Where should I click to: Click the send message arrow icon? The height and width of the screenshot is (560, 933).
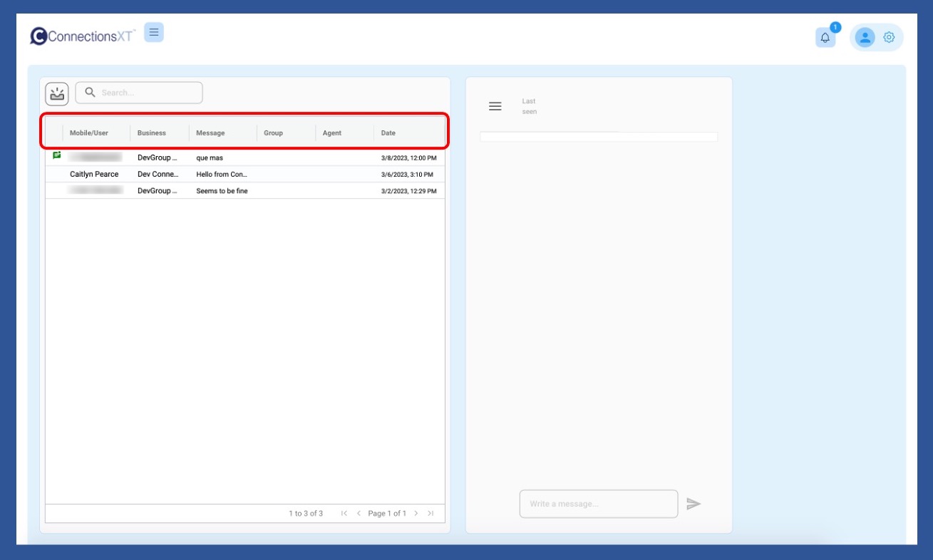(694, 504)
